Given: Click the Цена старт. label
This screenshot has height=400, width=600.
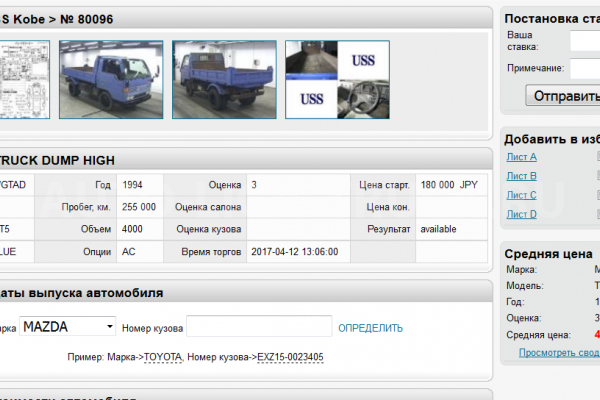Looking at the screenshot, I should click(x=384, y=185).
